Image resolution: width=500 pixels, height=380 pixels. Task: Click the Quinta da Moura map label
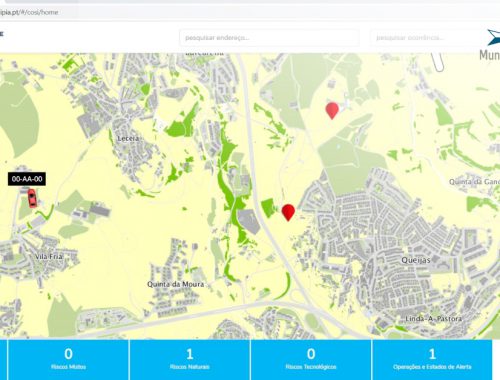pyautogui.click(x=176, y=284)
